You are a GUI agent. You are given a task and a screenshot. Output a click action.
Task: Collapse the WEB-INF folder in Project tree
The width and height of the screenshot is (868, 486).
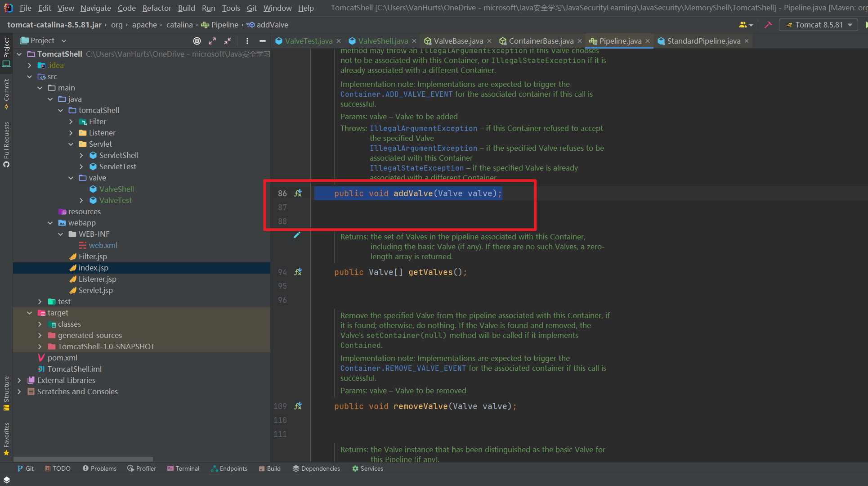click(x=61, y=234)
